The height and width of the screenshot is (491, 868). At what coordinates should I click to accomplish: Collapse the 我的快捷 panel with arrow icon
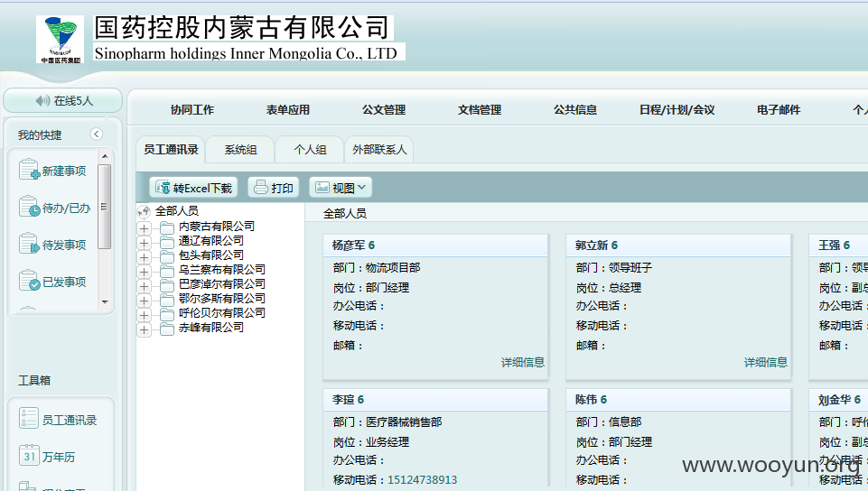tap(97, 134)
